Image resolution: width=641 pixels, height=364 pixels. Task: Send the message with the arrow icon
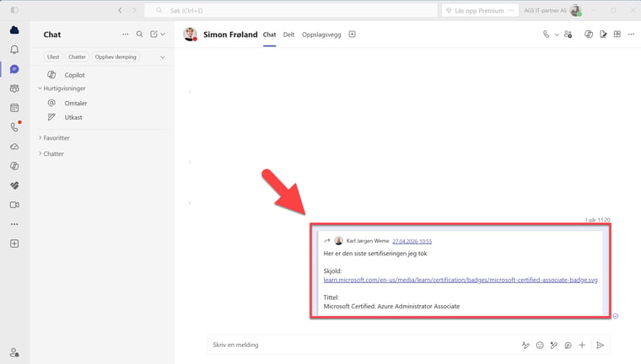601,345
